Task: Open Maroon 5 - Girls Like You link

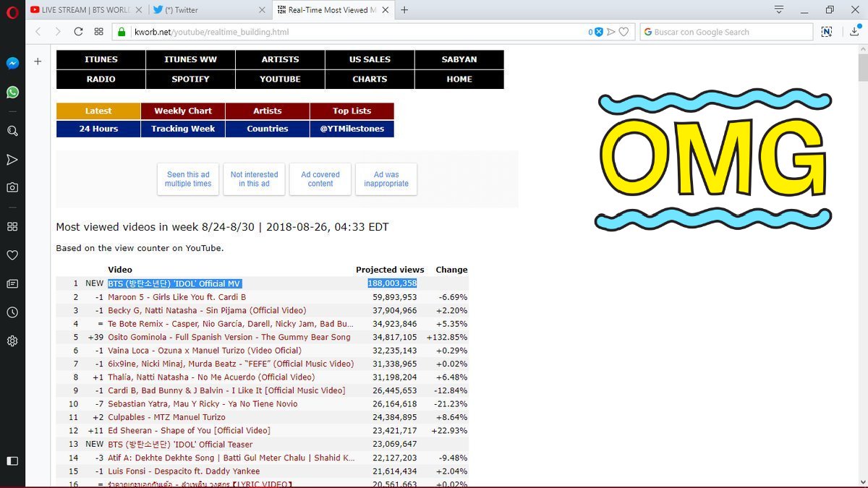Action: [176, 297]
